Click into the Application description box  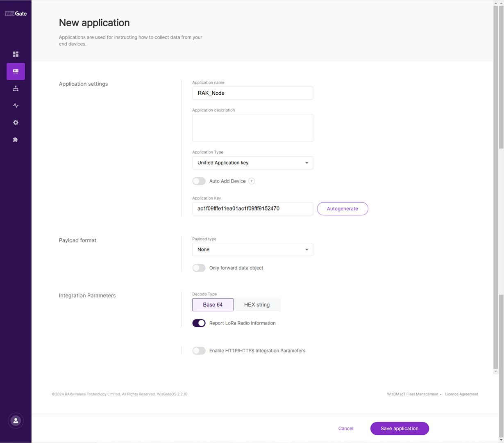[x=252, y=128]
